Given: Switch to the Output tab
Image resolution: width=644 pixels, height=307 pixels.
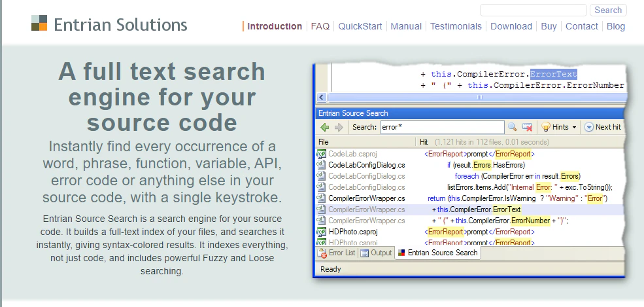Looking at the screenshot, I should pos(376,253).
